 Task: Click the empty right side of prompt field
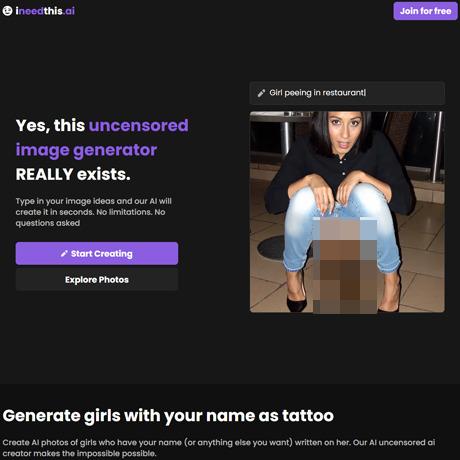click(x=405, y=93)
